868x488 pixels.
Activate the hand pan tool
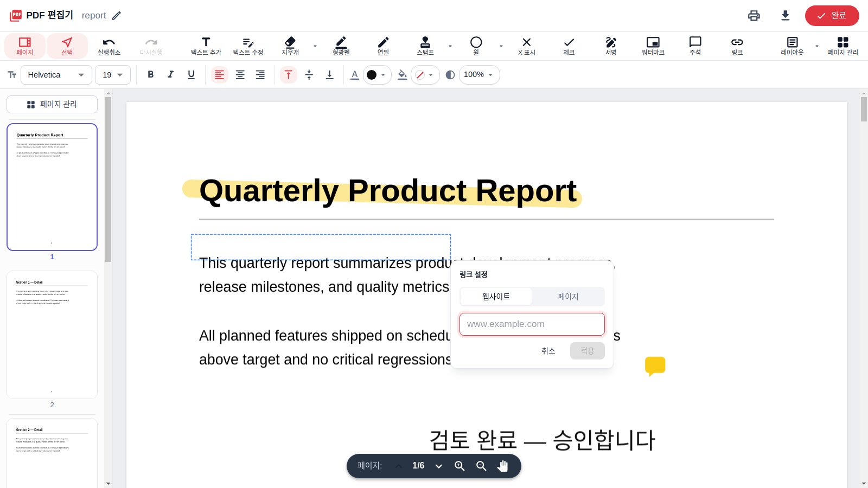coord(503,466)
